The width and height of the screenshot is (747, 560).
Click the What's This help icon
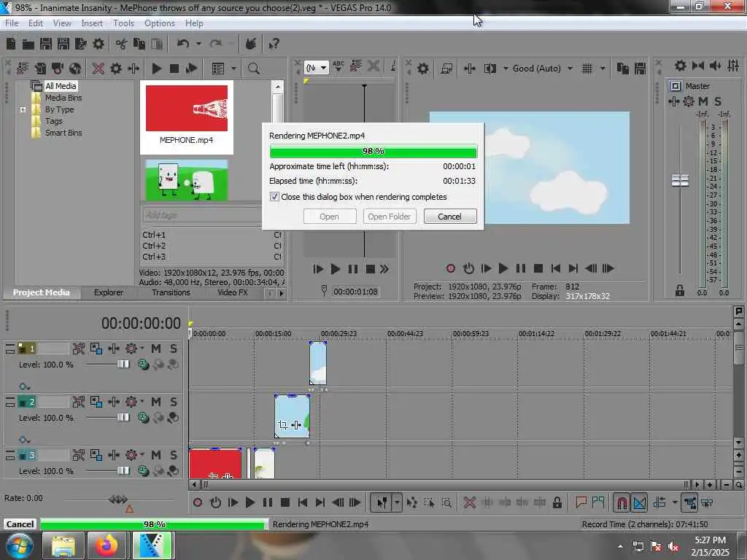(274, 44)
